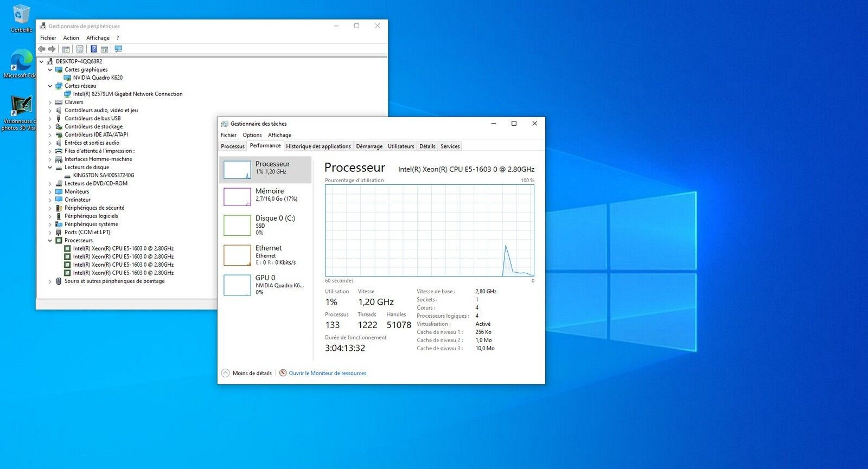Expand the Interfaces Homme-machine category
The height and width of the screenshot is (469, 868).
pyautogui.click(x=50, y=159)
